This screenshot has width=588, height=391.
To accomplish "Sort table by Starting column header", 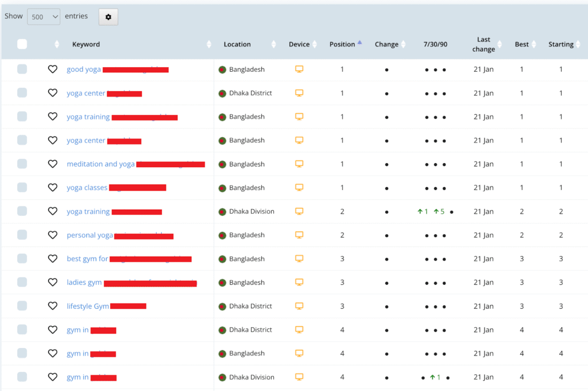I will (x=562, y=44).
